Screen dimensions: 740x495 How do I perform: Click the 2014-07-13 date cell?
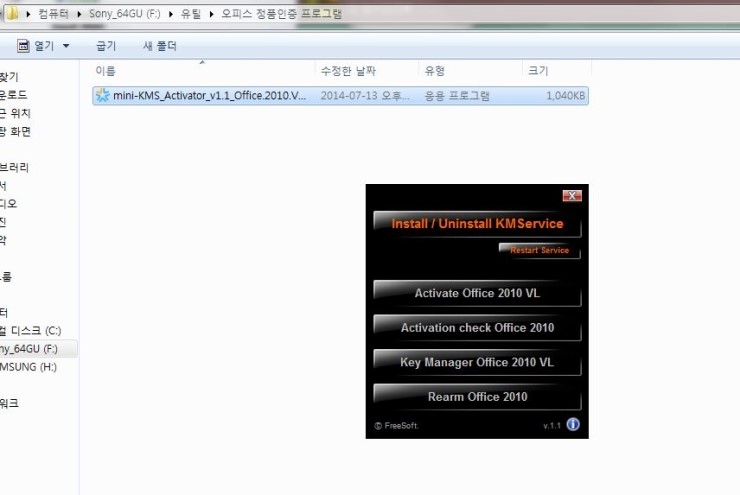pyautogui.click(x=365, y=96)
